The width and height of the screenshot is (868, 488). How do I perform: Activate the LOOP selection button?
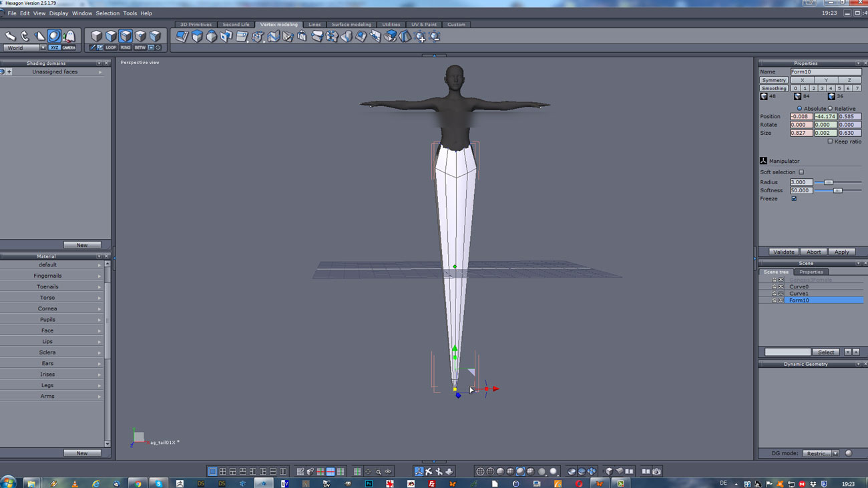coord(111,48)
